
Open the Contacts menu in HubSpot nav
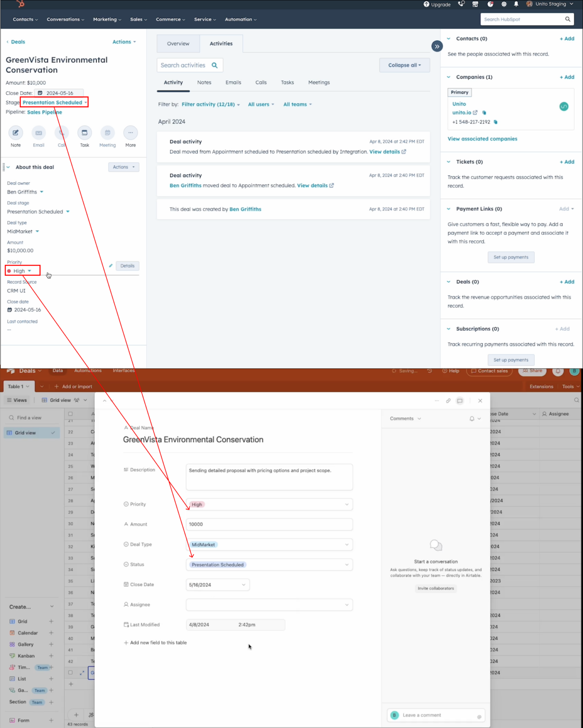[25, 20]
